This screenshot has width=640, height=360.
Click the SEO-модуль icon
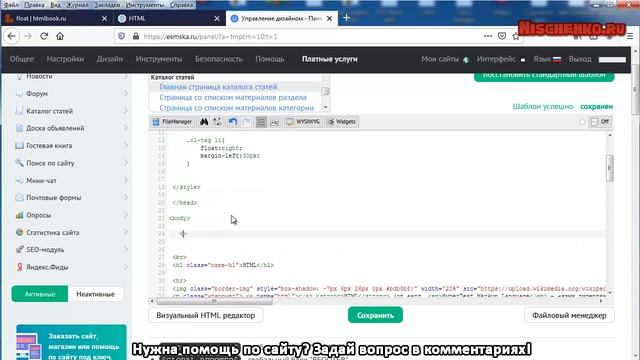[x=19, y=249]
